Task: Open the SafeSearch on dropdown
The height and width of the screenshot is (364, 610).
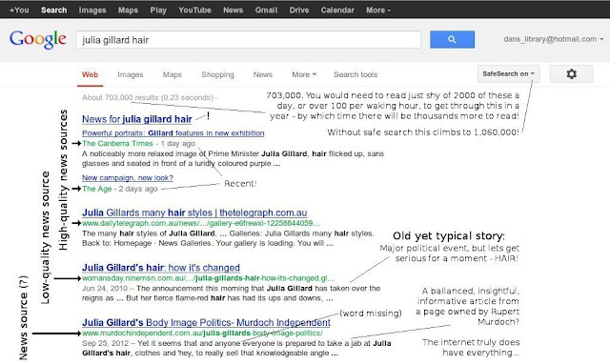Action: point(508,74)
